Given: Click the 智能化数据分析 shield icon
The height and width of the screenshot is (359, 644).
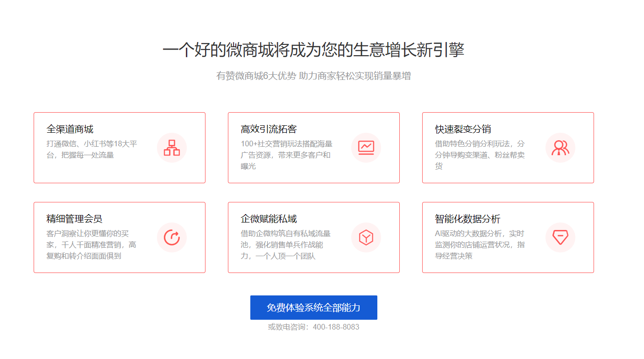Looking at the screenshot, I should click(x=560, y=237).
